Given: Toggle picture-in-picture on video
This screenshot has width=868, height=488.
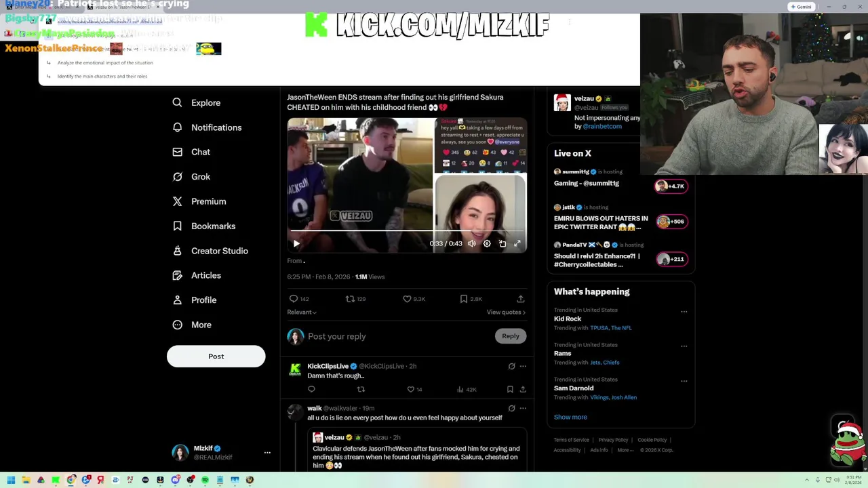Looking at the screenshot, I should pos(502,243).
